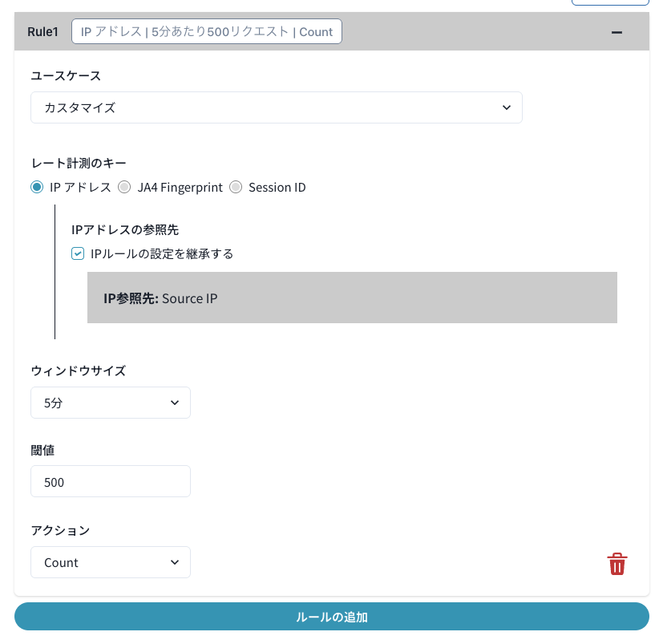Click the ルールの追加 button
This screenshot has width=663, height=644.
331,617
